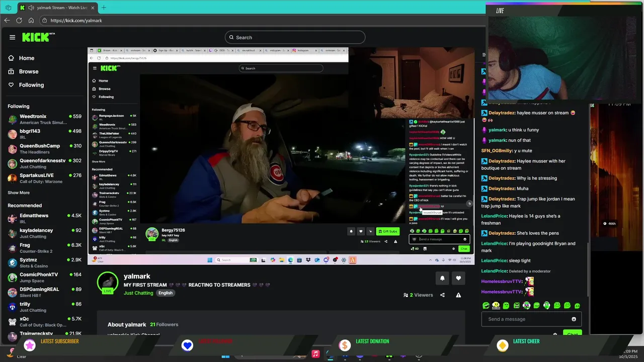Open SpartakusLIVE followed channel

pos(44,178)
